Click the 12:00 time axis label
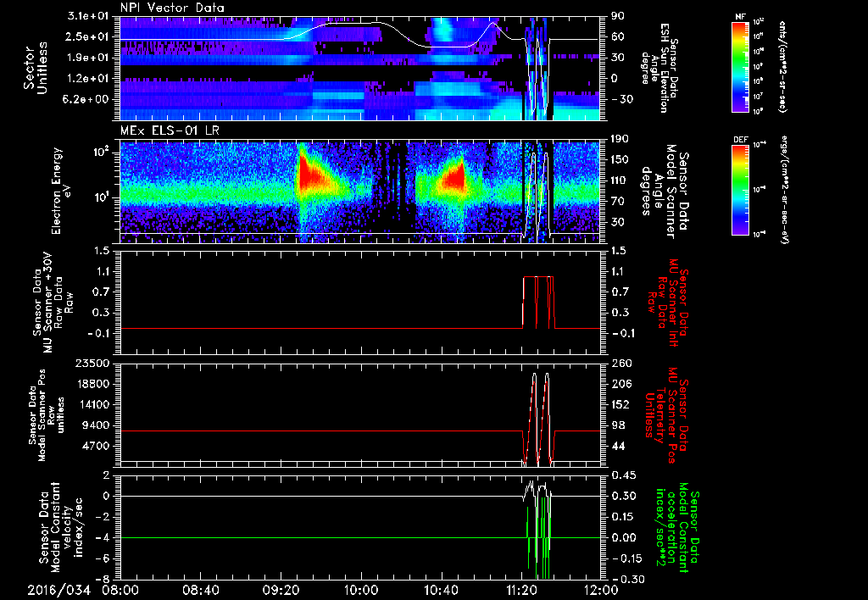This screenshot has height=600, width=868. [601, 590]
